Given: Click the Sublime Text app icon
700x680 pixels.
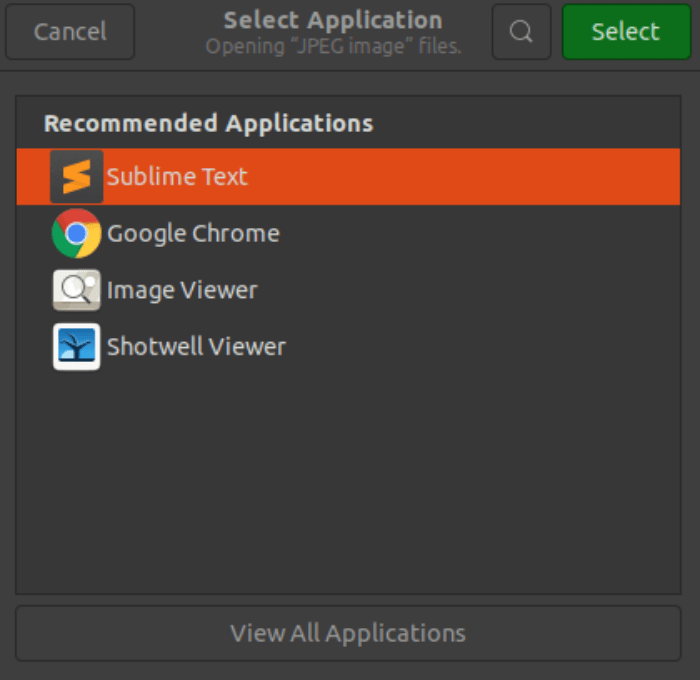Looking at the screenshot, I should click(77, 177).
